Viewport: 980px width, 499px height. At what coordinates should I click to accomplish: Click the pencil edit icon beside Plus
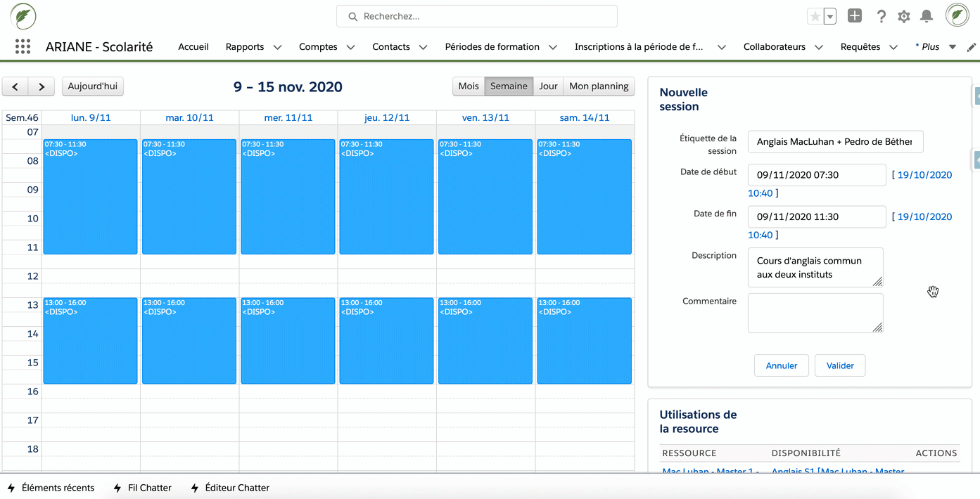pyautogui.click(x=973, y=46)
